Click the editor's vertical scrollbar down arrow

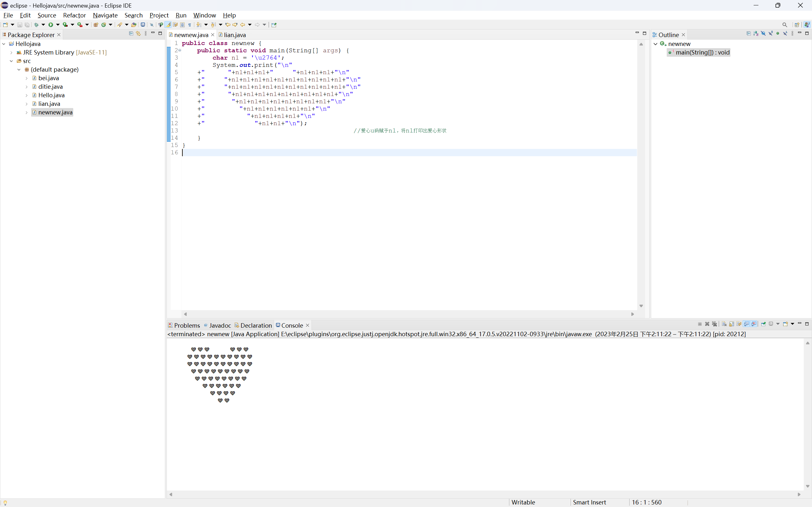[x=641, y=306]
